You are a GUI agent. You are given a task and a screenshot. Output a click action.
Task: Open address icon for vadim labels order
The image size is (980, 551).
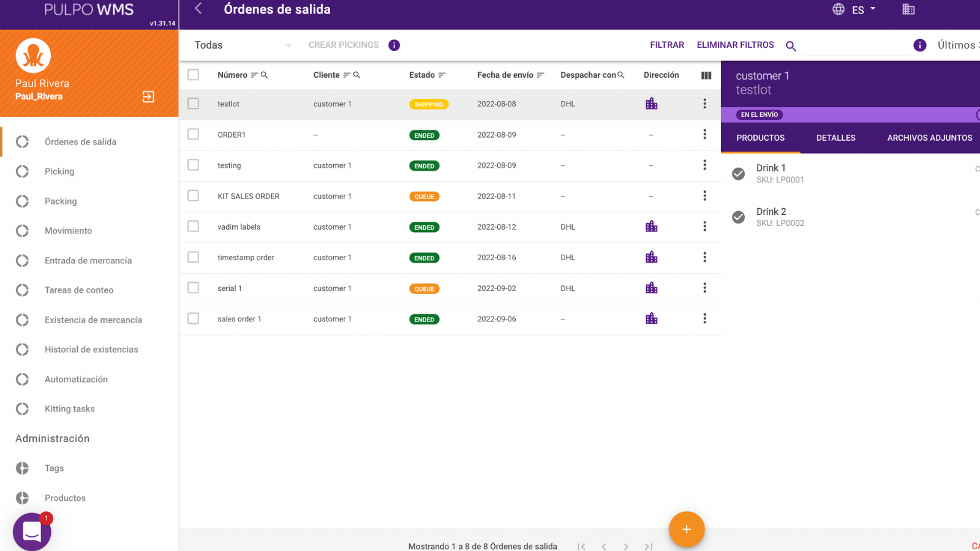click(652, 227)
